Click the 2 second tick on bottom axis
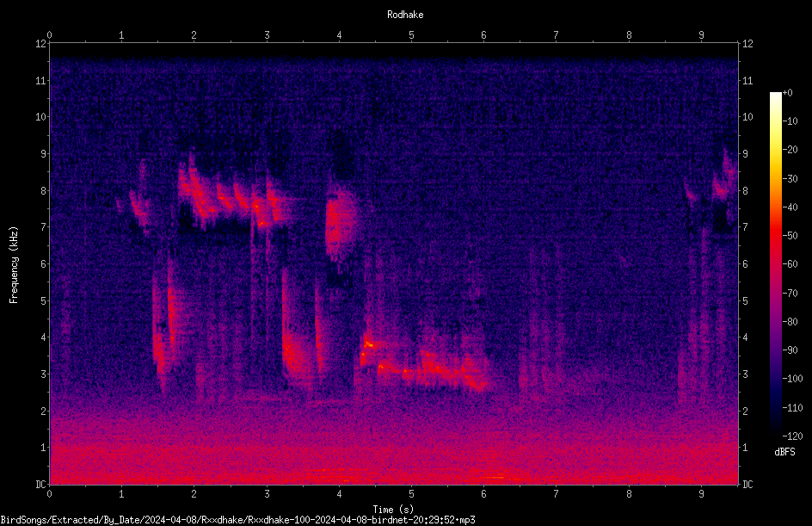The height and width of the screenshot is (526, 812). coord(194,494)
